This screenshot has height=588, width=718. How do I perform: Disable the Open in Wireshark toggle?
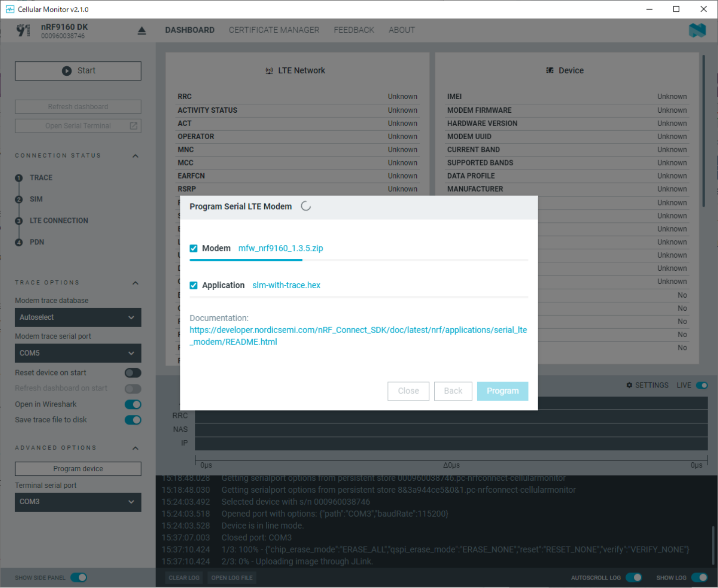[x=133, y=404]
